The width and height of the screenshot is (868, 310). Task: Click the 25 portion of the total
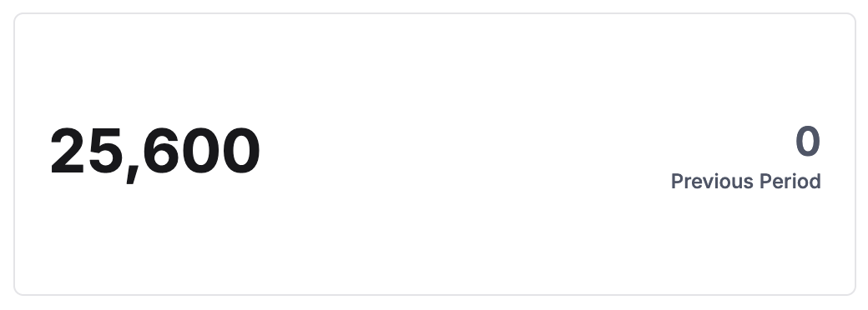[86, 151]
